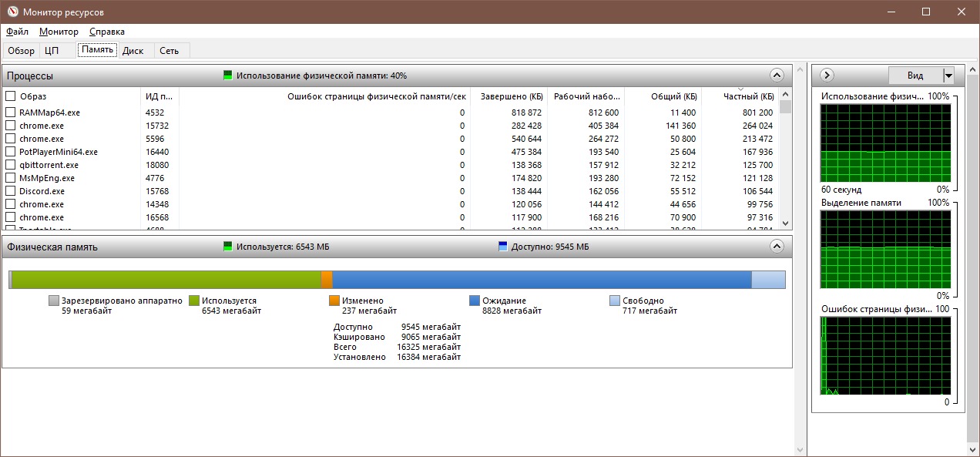Sort by 'Рабочий набо...' column header

(x=586, y=96)
